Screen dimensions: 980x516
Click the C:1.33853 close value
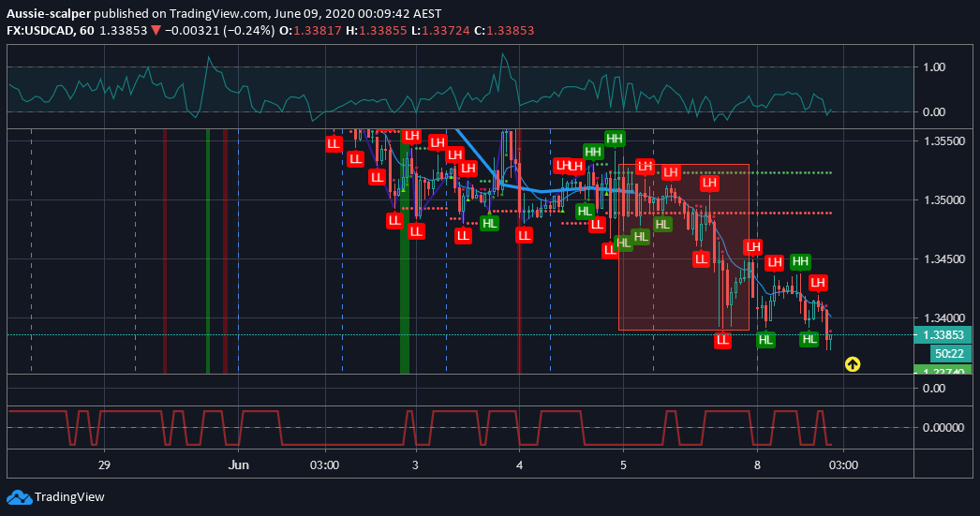pyautogui.click(x=504, y=31)
